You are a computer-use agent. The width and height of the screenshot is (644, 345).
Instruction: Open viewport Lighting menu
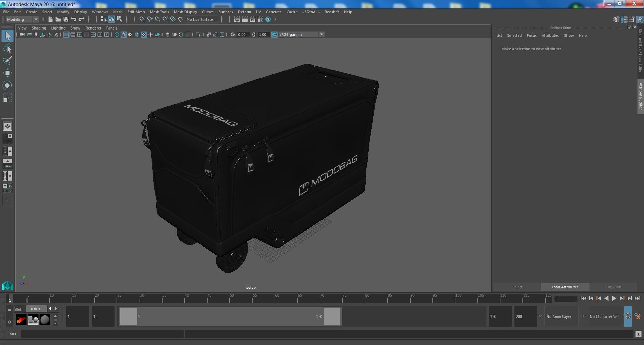[58, 28]
